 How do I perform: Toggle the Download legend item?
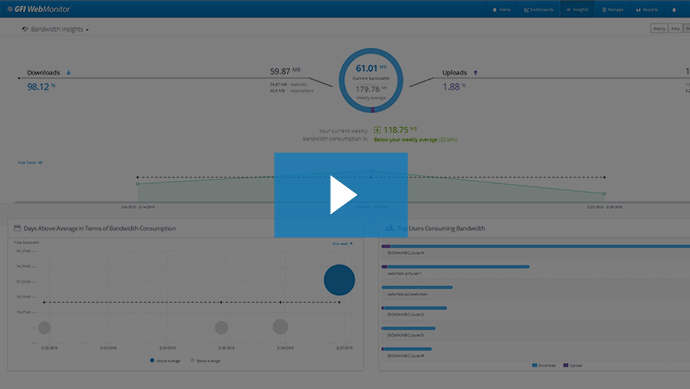544,365
